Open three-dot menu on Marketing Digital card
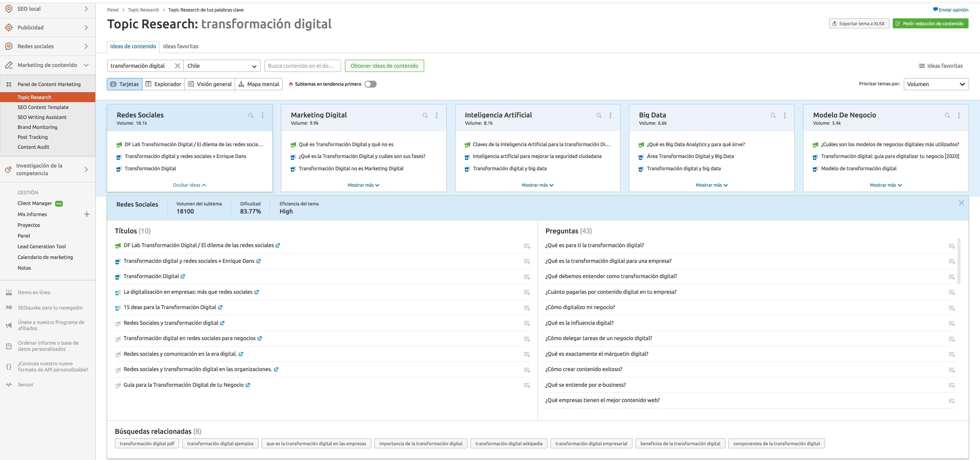The height and width of the screenshot is (460, 980). (x=437, y=116)
